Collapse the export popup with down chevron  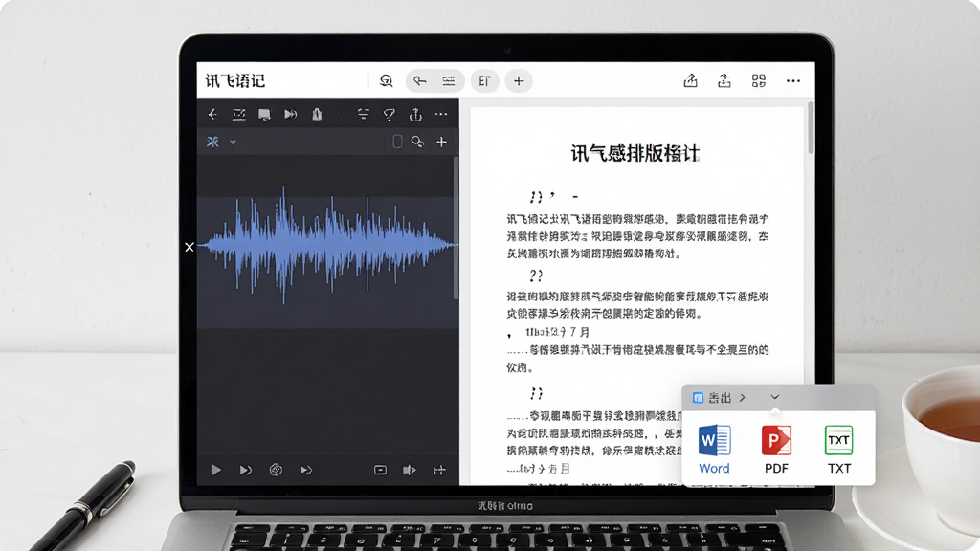tap(775, 397)
